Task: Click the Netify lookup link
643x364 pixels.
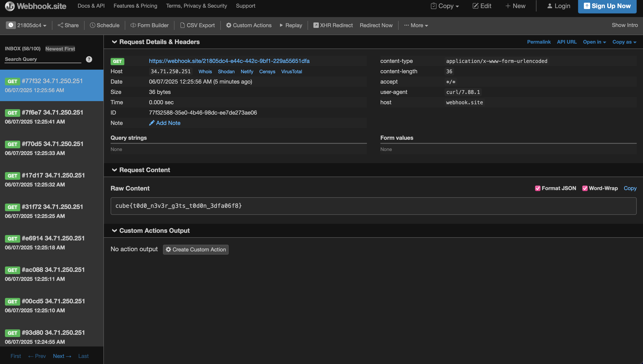Action: pos(247,71)
